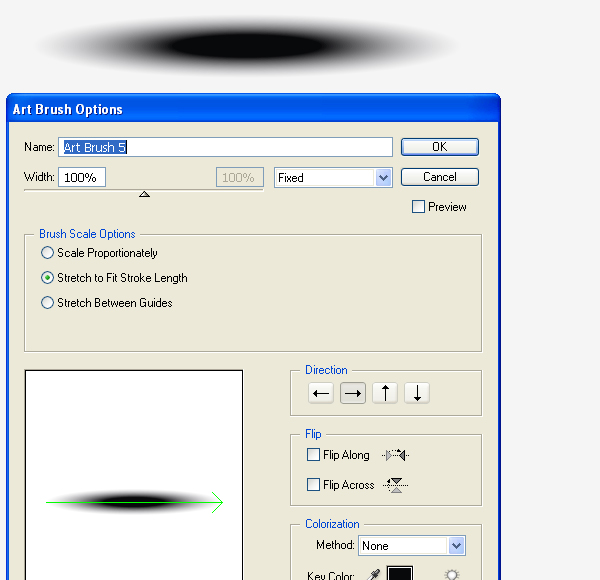Confirm with the OK button
Screen dimensions: 600x580
pyautogui.click(x=440, y=147)
